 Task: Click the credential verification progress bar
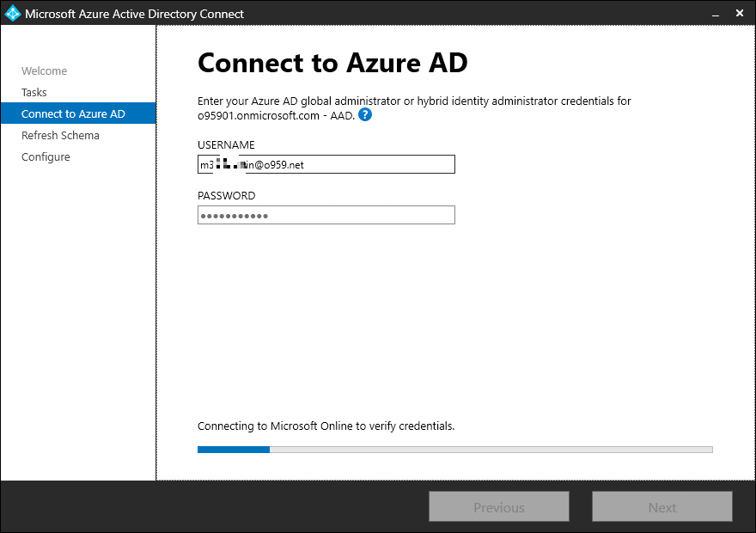pos(454,450)
